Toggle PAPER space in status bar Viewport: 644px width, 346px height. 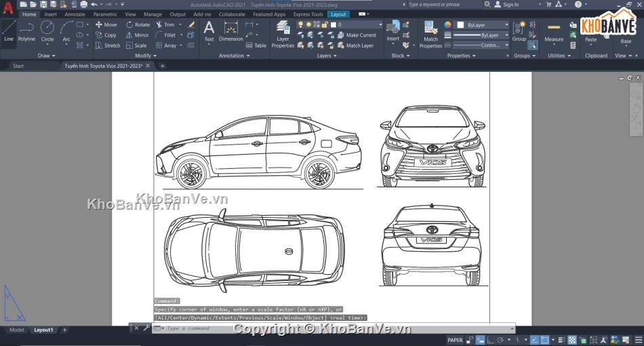click(455, 341)
